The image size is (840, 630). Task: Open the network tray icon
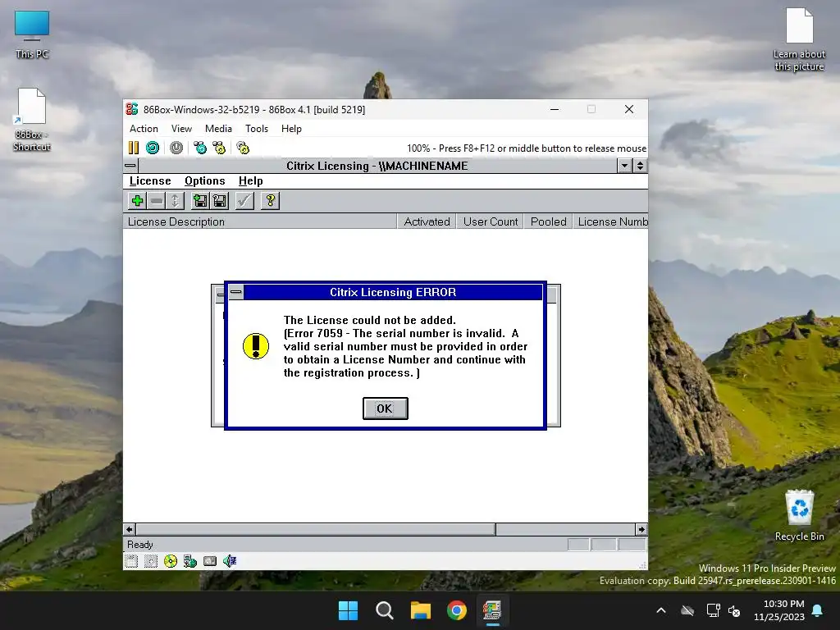[713, 610]
